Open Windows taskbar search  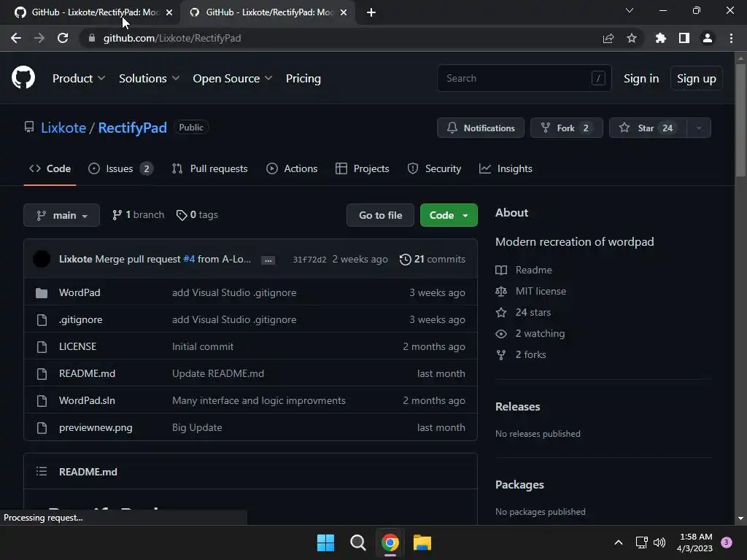click(x=357, y=542)
